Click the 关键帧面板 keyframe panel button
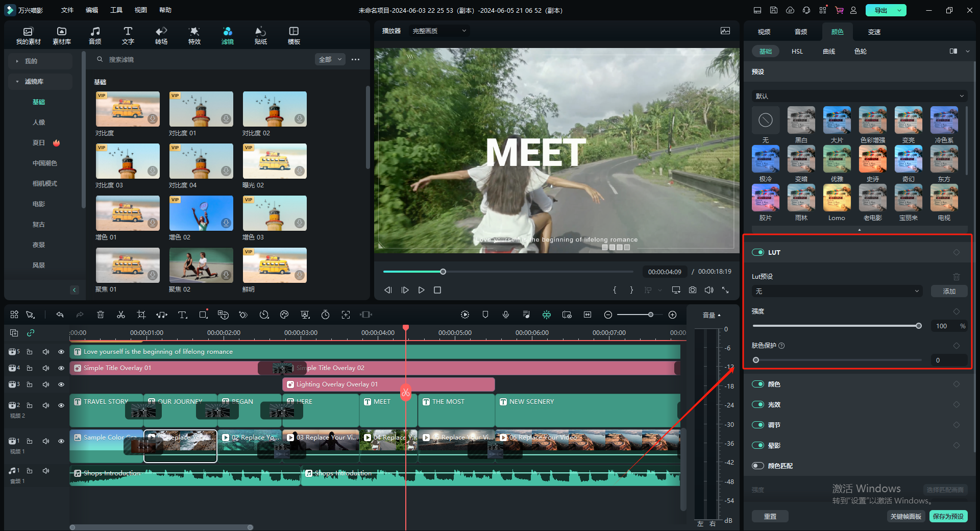 click(x=906, y=516)
